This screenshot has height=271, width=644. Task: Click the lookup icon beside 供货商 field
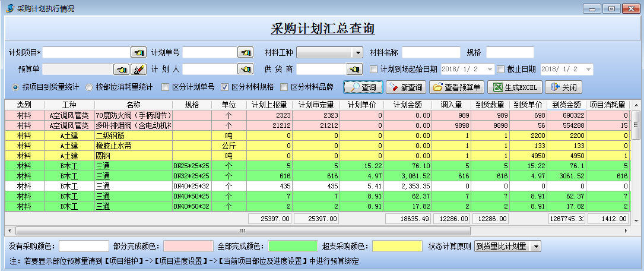[356, 69]
